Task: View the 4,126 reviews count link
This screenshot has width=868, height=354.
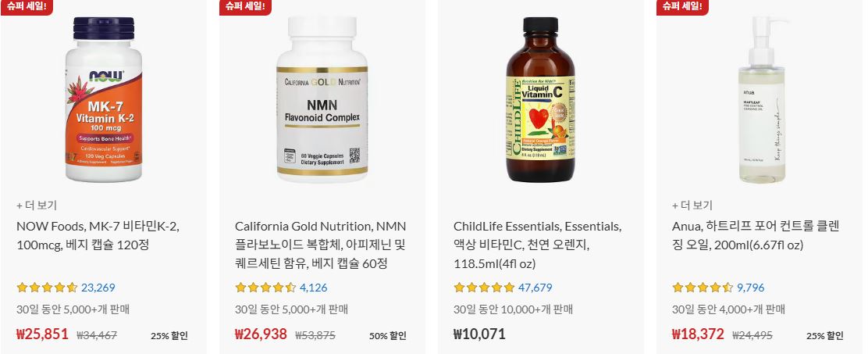Action: click(313, 288)
